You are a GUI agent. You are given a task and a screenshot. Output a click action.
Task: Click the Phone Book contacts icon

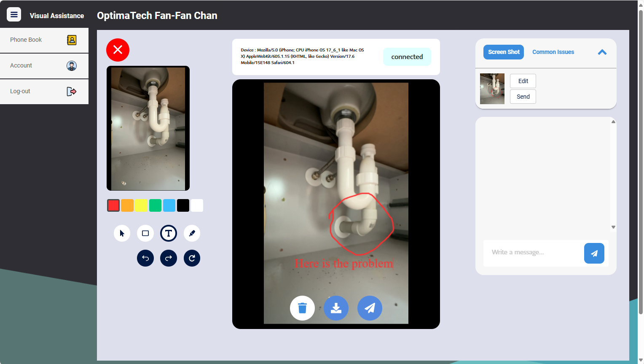point(72,40)
